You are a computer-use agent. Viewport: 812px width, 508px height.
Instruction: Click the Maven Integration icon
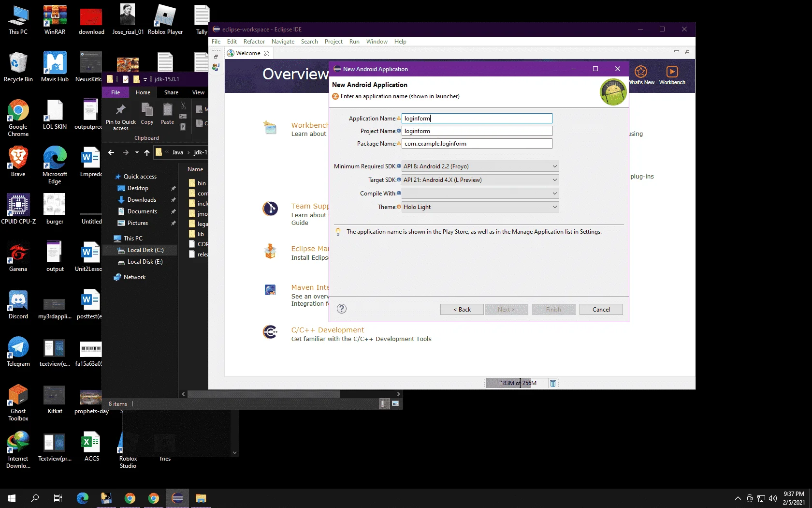(270, 290)
